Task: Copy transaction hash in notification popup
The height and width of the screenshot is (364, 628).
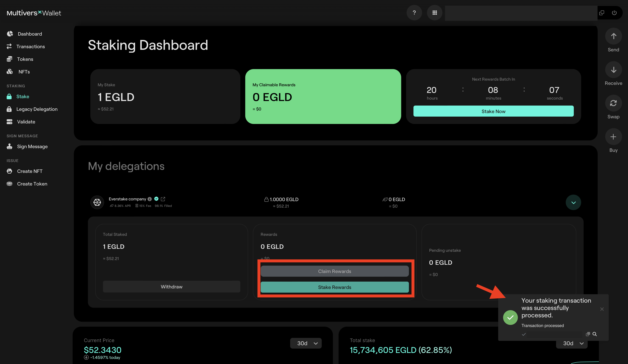Action: (x=588, y=334)
